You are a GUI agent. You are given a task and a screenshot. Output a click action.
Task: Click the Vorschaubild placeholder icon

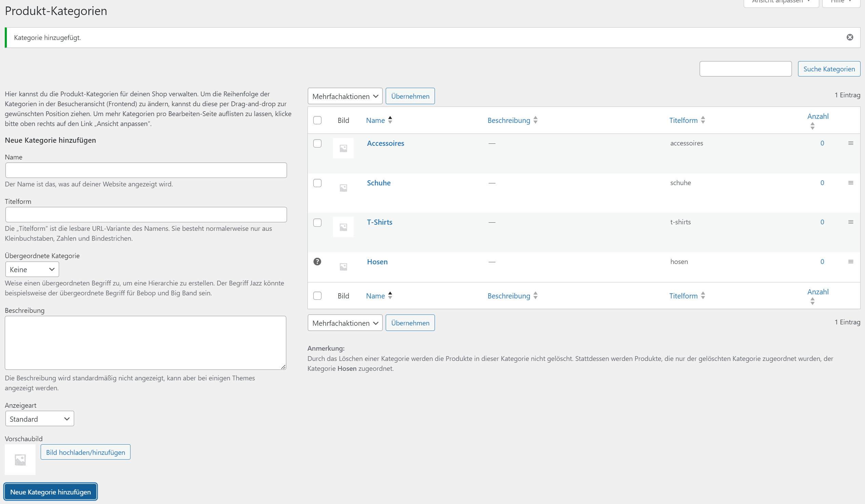tap(19, 459)
